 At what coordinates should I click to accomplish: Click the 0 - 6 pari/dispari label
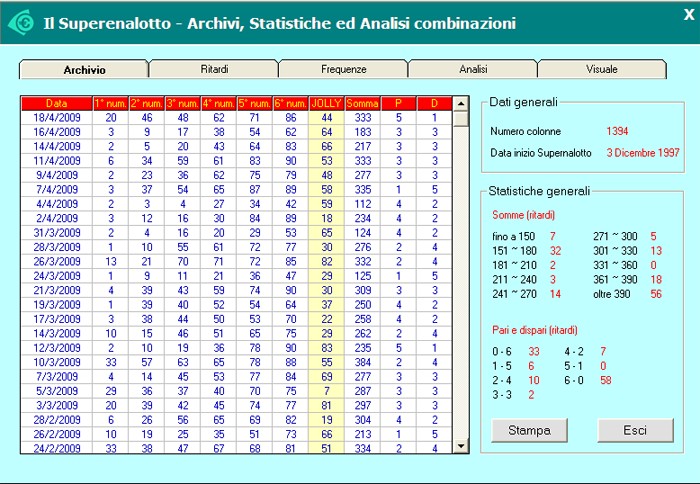click(x=502, y=352)
